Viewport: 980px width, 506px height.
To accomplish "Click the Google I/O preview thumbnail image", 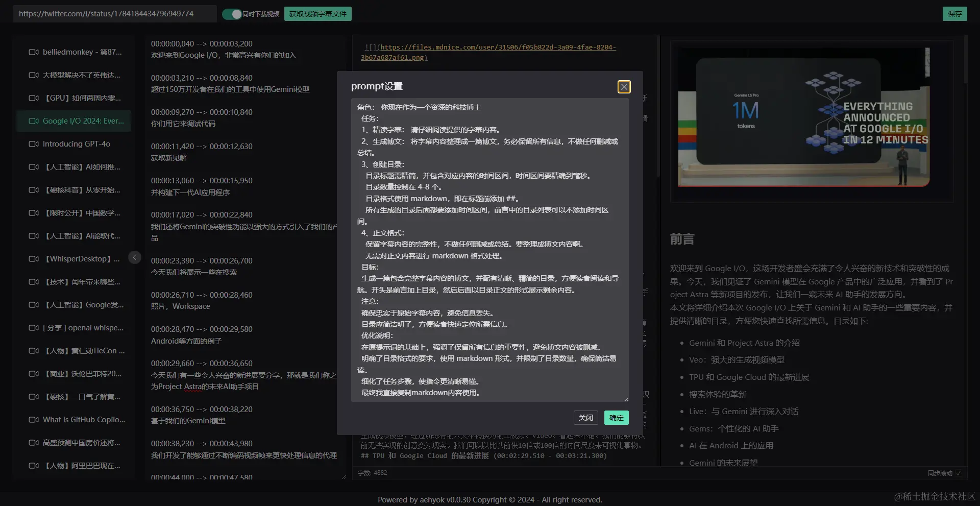I will 803,117.
